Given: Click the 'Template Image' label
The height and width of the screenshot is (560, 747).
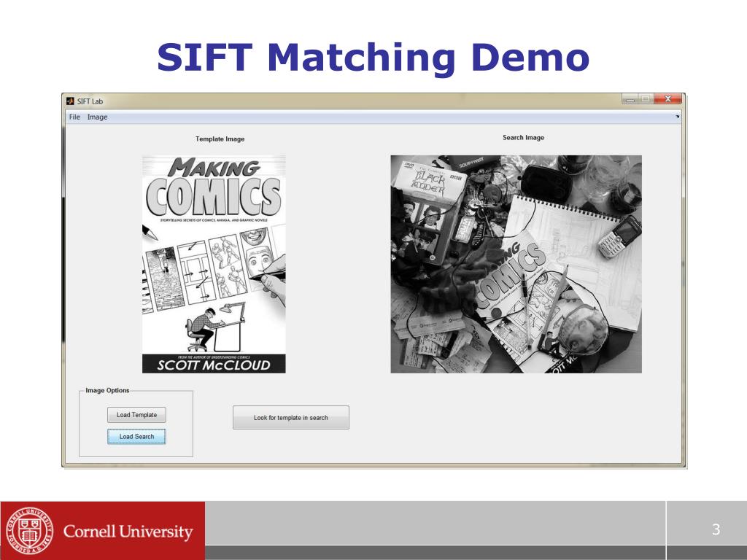Looking at the screenshot, I should coord(220,139).
